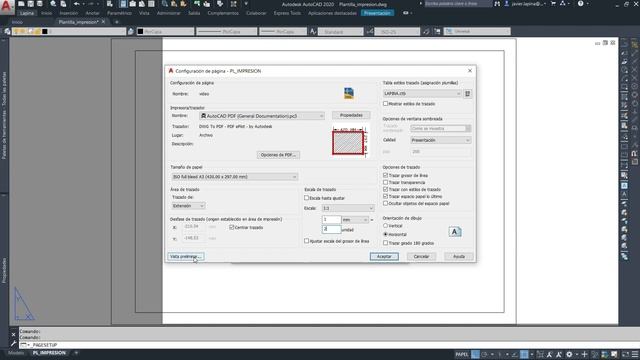
Task: Open the Help question mark icon
Action: (x=580, y=4)
